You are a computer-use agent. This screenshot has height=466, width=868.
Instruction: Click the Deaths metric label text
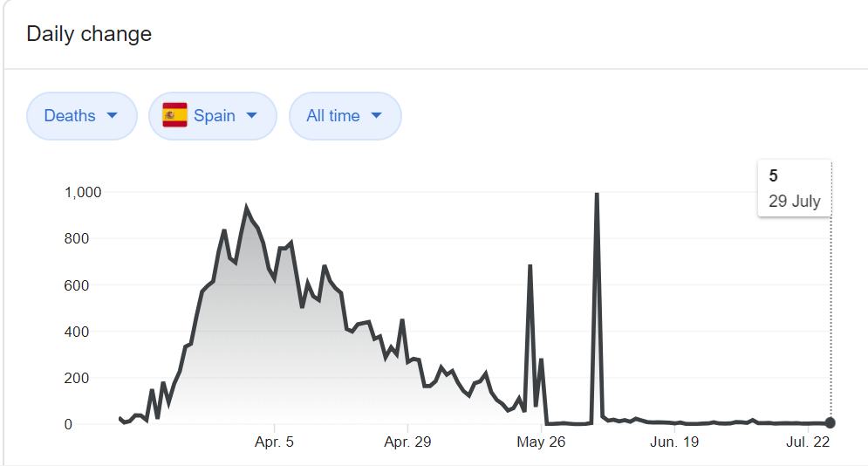coord(70,116)
